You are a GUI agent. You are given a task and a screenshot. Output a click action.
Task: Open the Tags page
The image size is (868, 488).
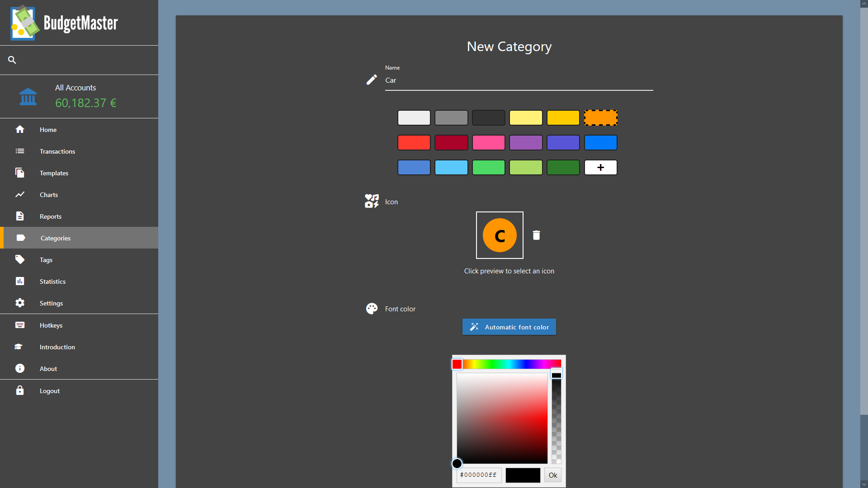point(79,260)
